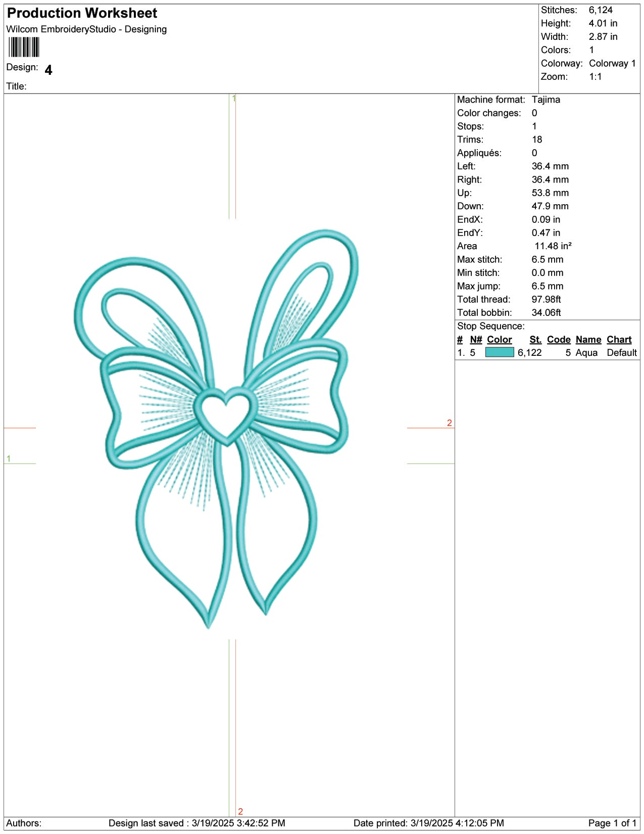The width and height of the screenshot is (644, 834).
Task: Click the underlined Chart column header
Action: point(619,340)
